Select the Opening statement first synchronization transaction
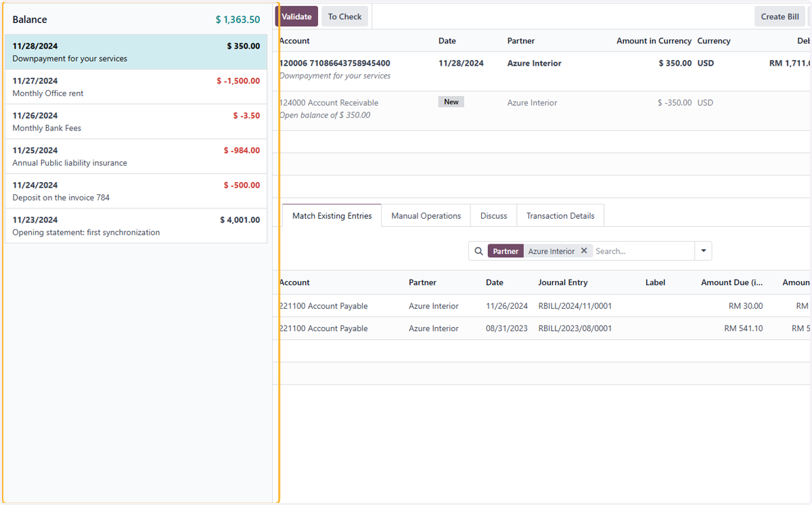The width and height of the screenshot is (812, 505). [136, 226]
